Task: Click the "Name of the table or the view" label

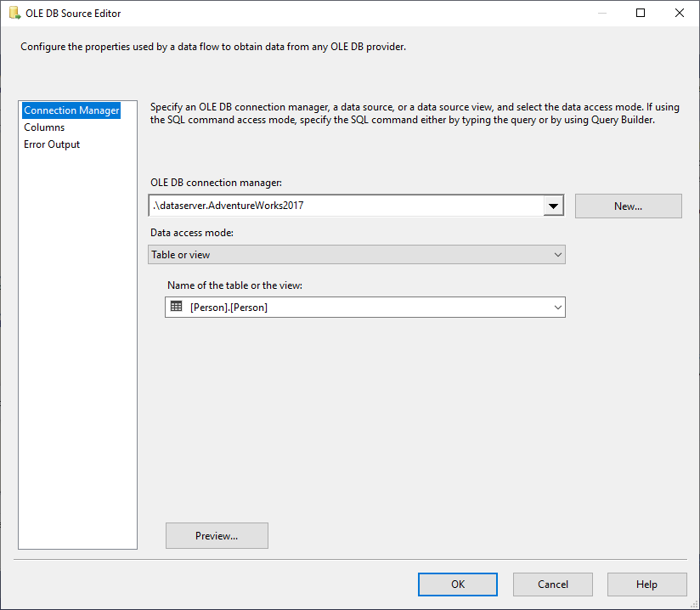Action: 234,285
